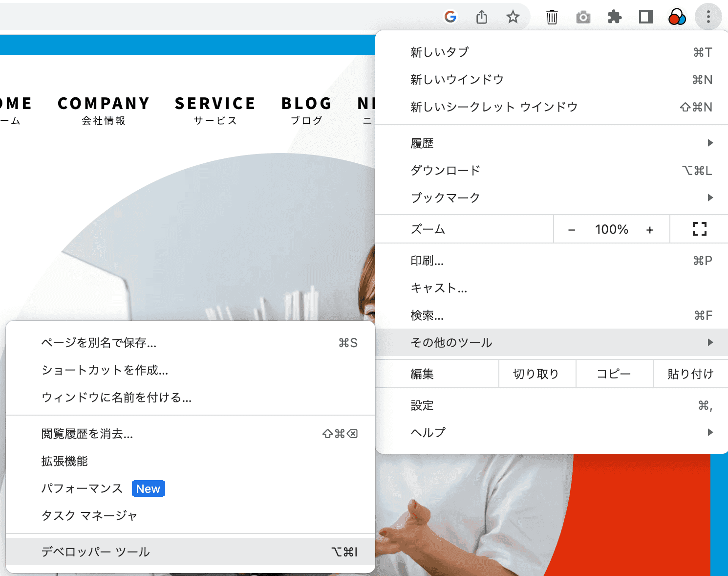Click the share page icon
The width and height of the screenshot is (728, 576).
[482, 17]
